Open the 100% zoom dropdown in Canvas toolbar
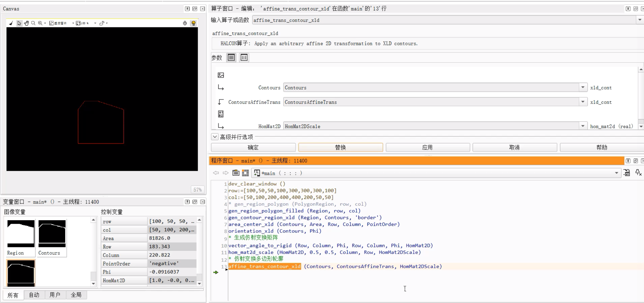 tap(95, 23)
